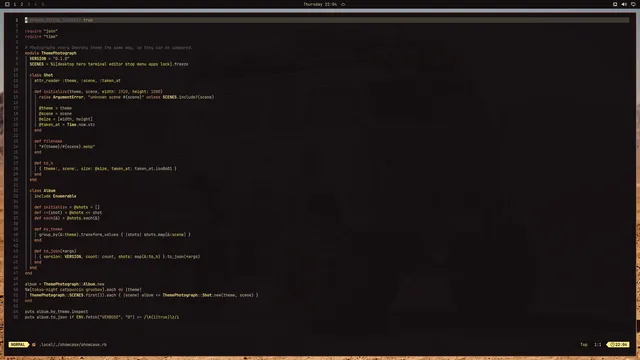640x360 pixels.
Task: Click the 'class Album' line
Action: (x=42, y=191)
